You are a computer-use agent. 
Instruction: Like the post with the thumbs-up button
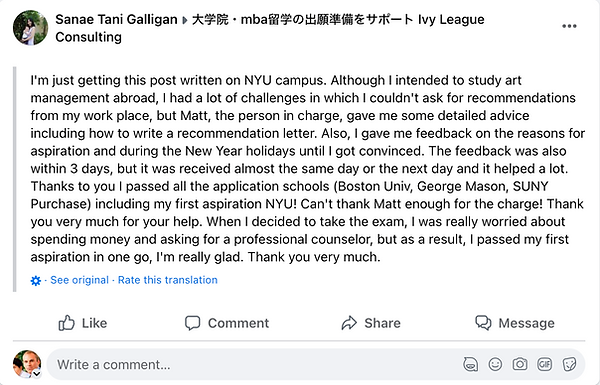[x=83, y=323]
